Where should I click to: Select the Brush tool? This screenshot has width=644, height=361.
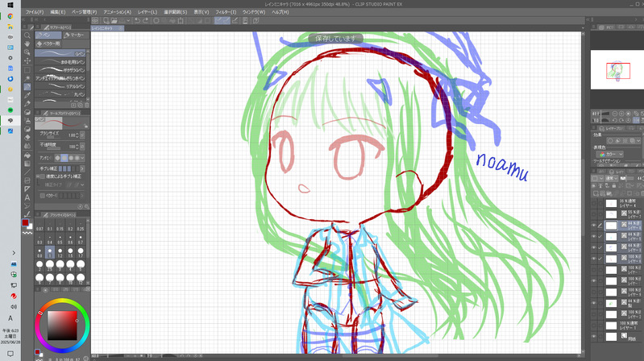click(27, 112)
